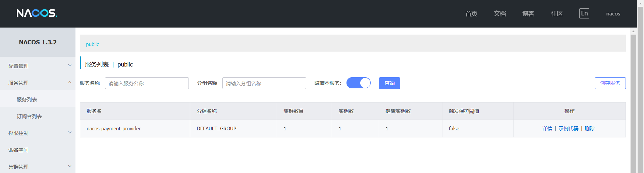
Task: Toggle the 隐藏空服务 switch
Action: click(359, 83)
